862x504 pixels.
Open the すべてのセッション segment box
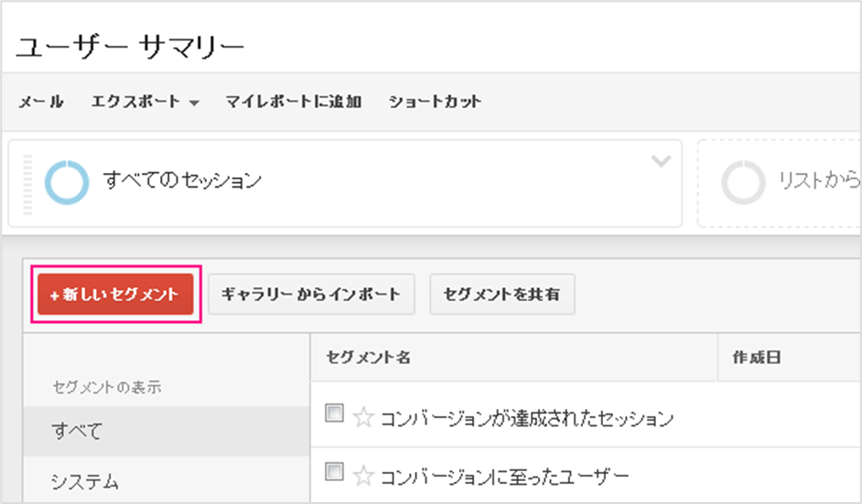point(345,183)
